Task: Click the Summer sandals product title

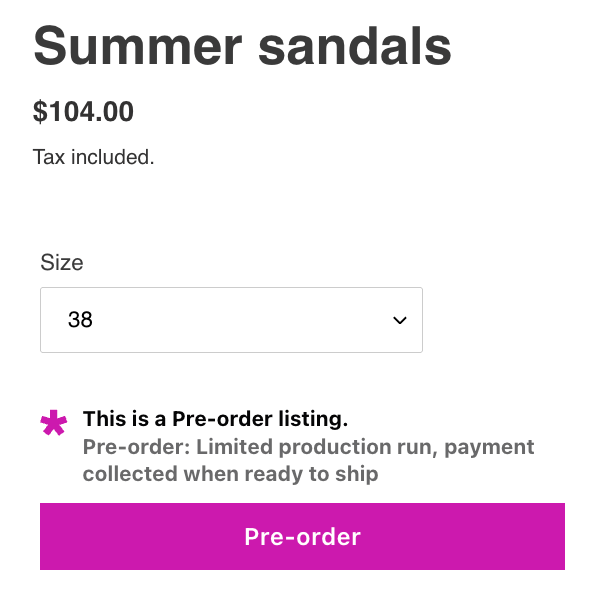Action: [242, 47]
